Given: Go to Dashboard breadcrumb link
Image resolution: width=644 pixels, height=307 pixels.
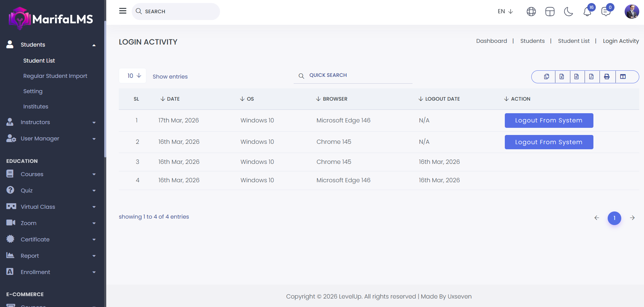Looking at the screenshot, I should tap(492, 41).
